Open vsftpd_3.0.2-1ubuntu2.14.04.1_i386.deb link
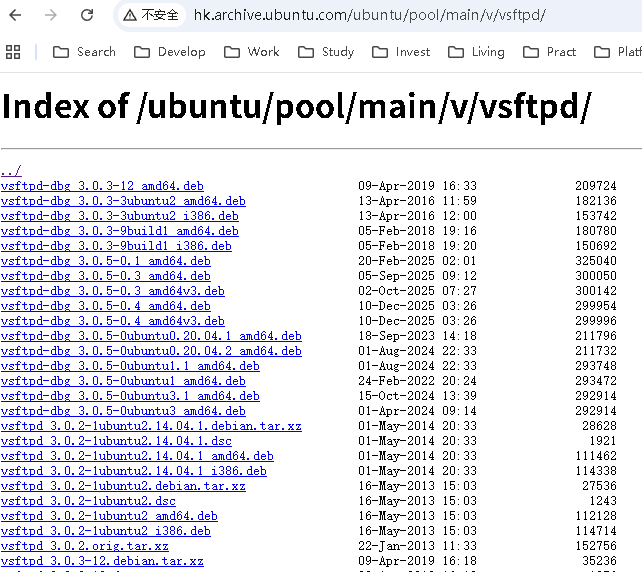The height and width of the screenshot is (572, 642). 133,471
